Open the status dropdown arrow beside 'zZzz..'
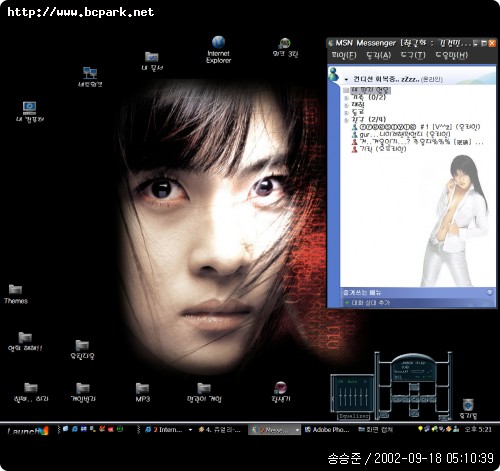Image resolution: width=500 pixels, height=471 pixels. [346, 79]
